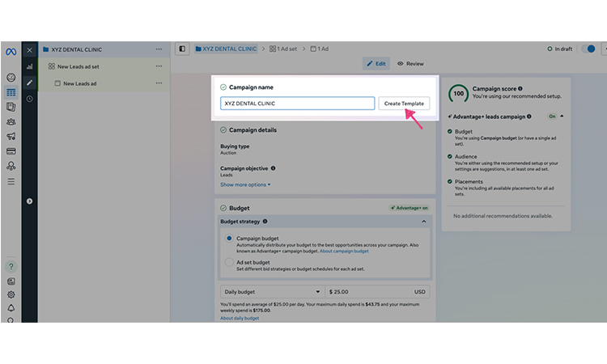Select XYZ DENTAL CLINIC campaign in tree
Image resolution: width=607 pixels, height=364 pixels.
tap(77, 49)
